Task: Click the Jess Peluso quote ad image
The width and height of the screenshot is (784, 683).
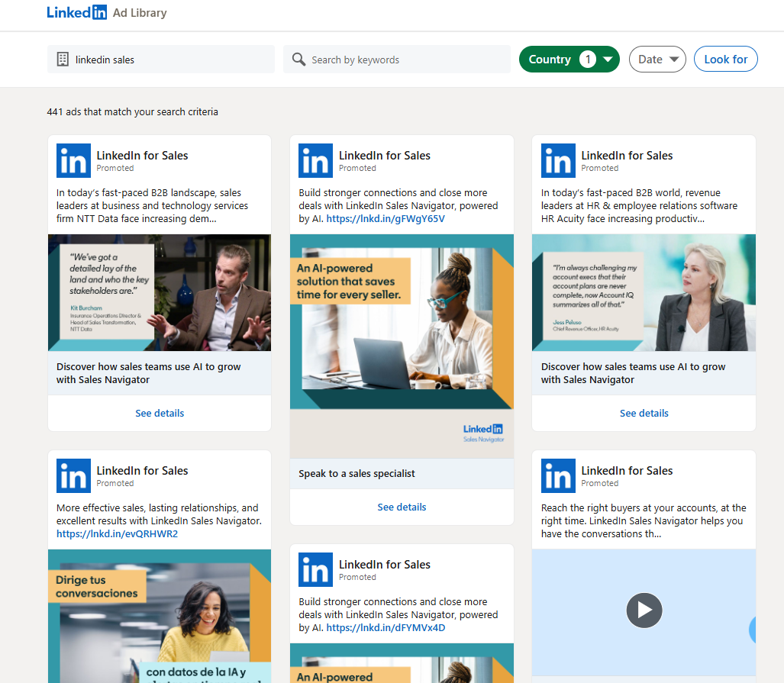Action: (644, 292)
